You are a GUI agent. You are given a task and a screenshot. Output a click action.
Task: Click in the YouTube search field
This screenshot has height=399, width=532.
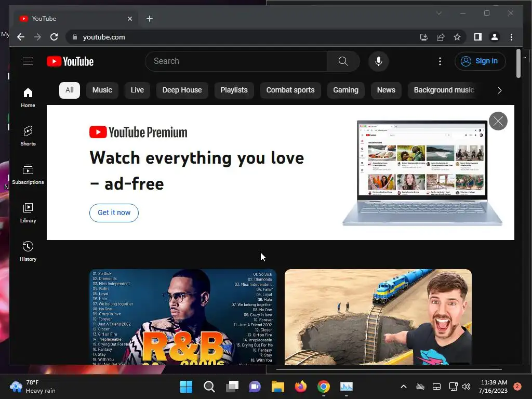[236, 61]
